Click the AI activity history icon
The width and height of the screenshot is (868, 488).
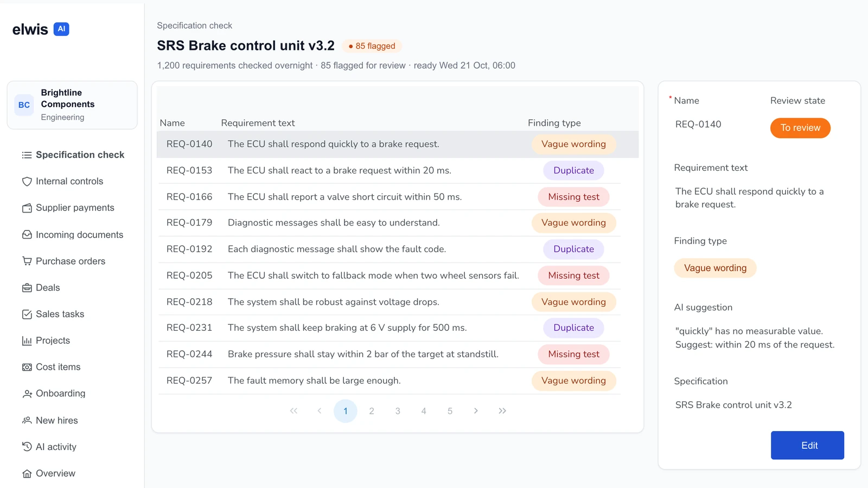[x=27, y=447]
